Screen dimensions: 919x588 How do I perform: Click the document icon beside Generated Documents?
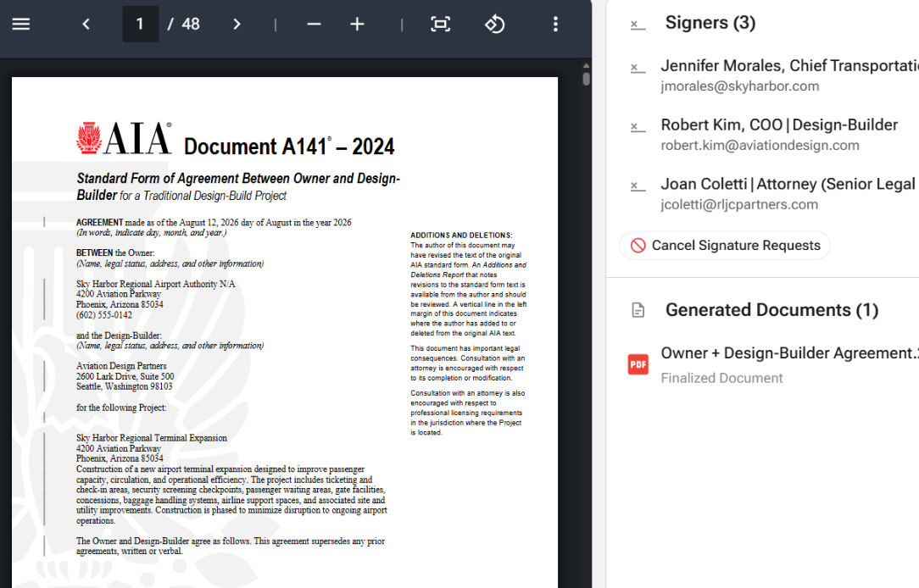(x=638, y=310)
